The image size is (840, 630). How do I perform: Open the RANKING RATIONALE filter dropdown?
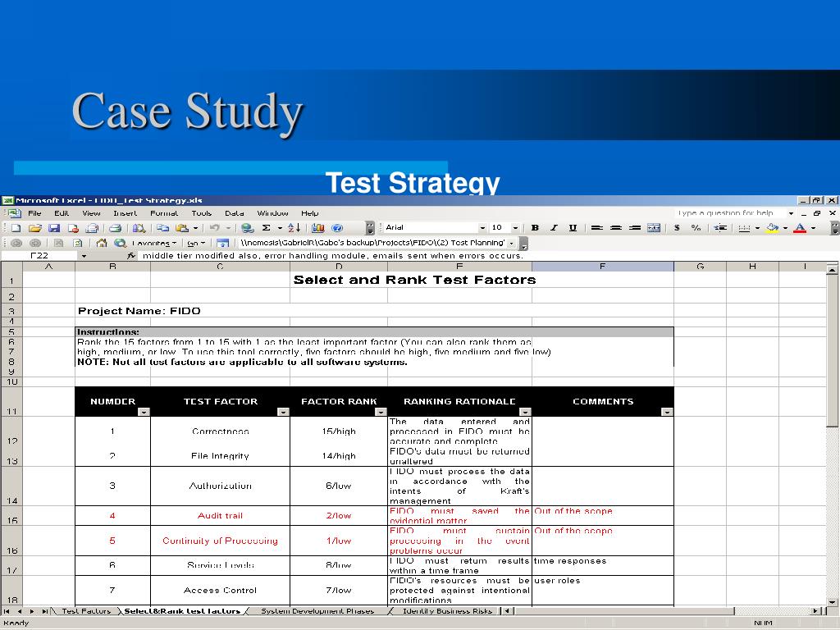525,412
